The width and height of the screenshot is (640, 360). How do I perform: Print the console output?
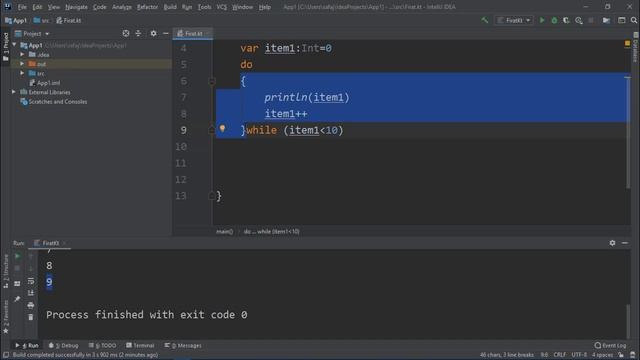[31, 305]
